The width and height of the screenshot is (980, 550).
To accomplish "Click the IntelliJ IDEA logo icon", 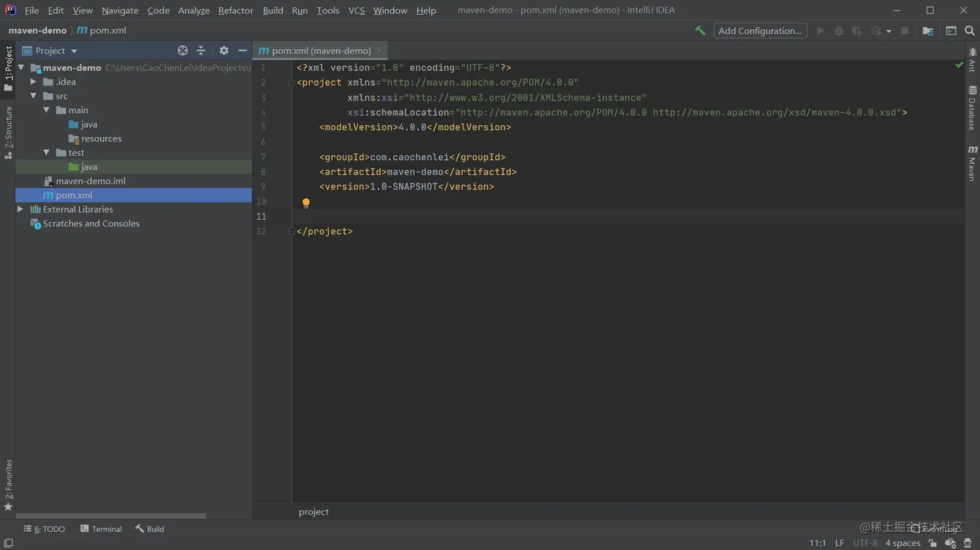I will 10,10.
